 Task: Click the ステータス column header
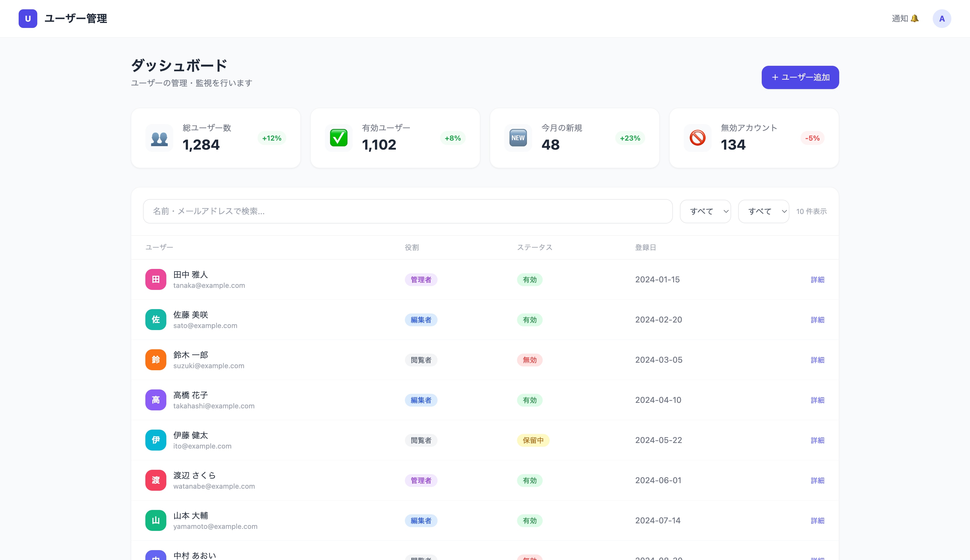point(534,247)
